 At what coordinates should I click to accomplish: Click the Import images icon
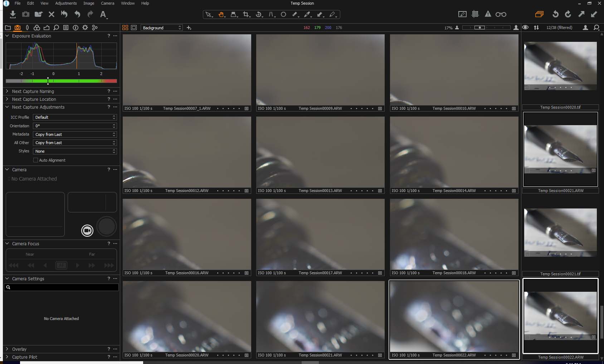click(x=13, y=14)
